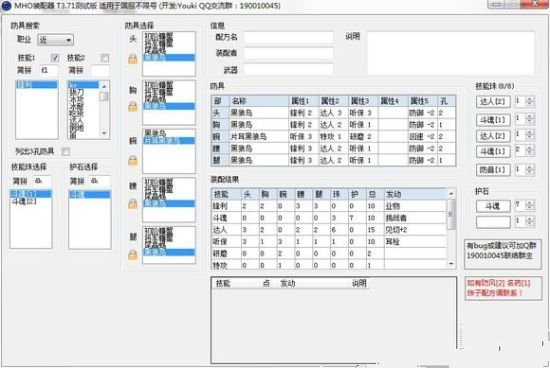
Task: Click the 筛选 field under 技能1
Action: coord(49,70)
